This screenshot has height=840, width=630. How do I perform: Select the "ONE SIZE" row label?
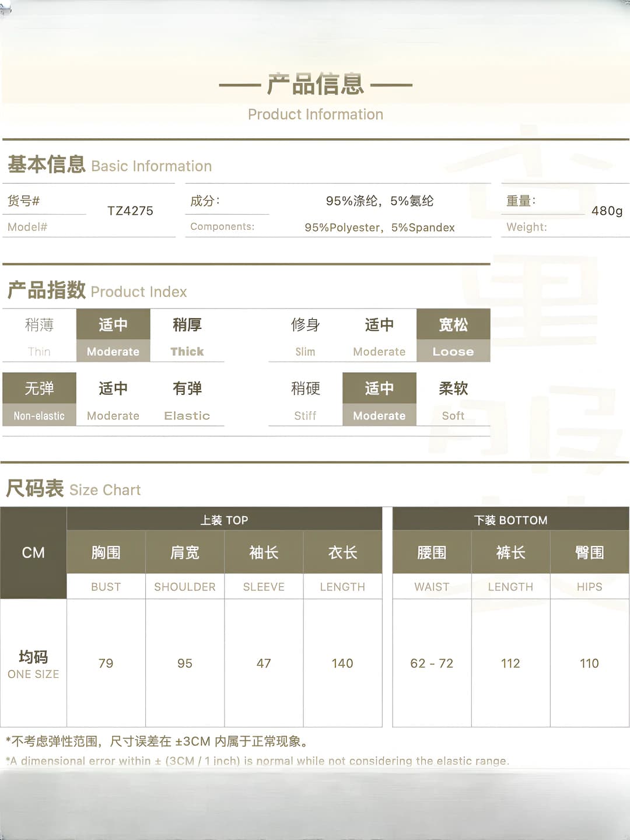33,674
